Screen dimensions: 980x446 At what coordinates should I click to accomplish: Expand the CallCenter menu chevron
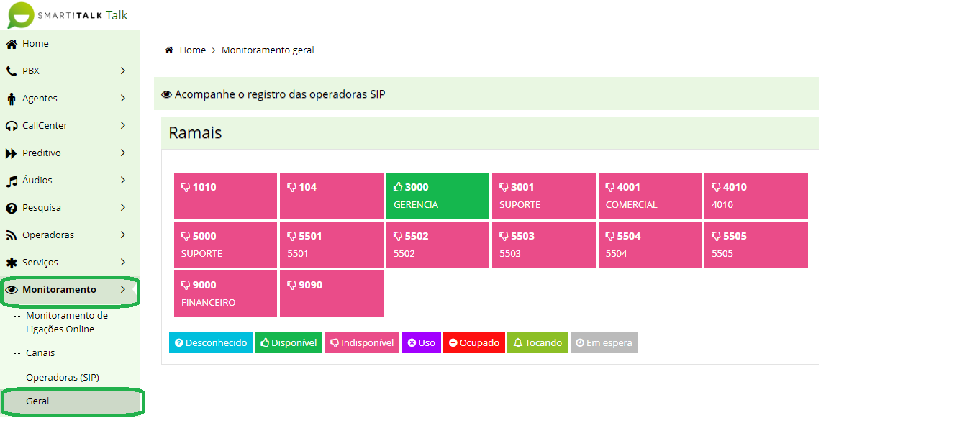(x=123, y=126)
